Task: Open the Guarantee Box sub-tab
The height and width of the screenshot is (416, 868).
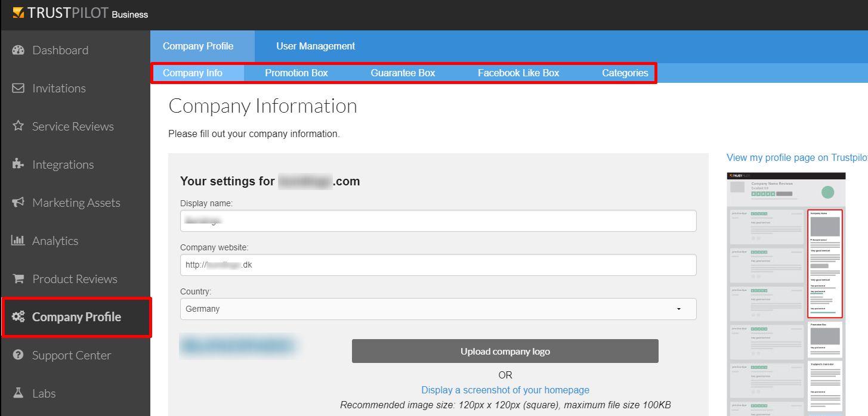Action: pyautogui.click(x=403, y=73)
